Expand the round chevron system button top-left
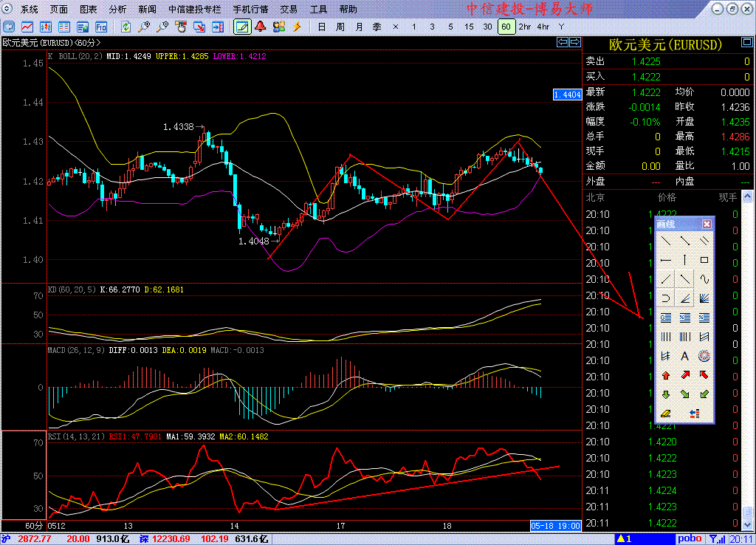Image resolution: width=756 pixels, height=545 pixels. [x=7, y=9]
